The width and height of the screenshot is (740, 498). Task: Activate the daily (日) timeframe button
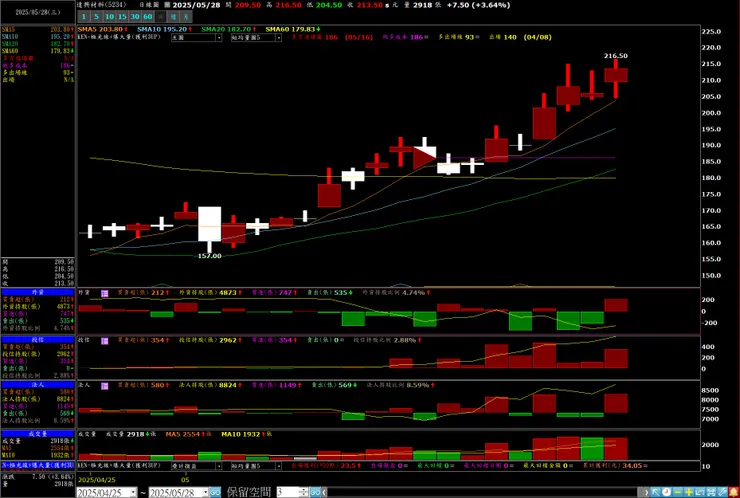tap(160, 17)
